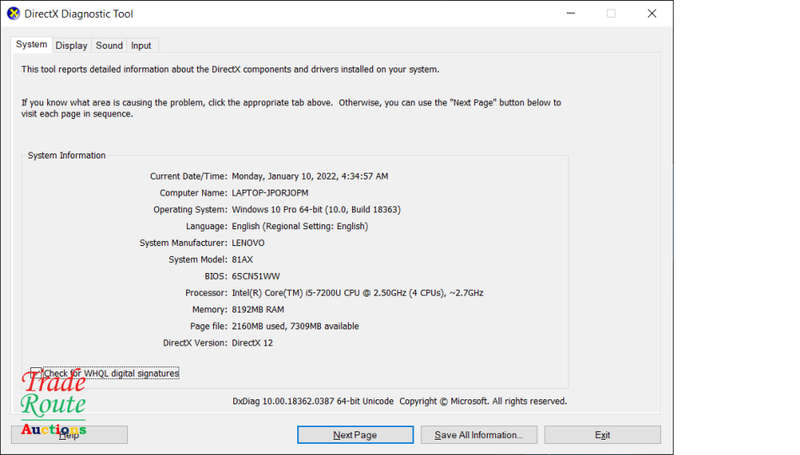This screenshot has width=800, height=455.
Task: Click the current date/time value
Action: [310, 176]
